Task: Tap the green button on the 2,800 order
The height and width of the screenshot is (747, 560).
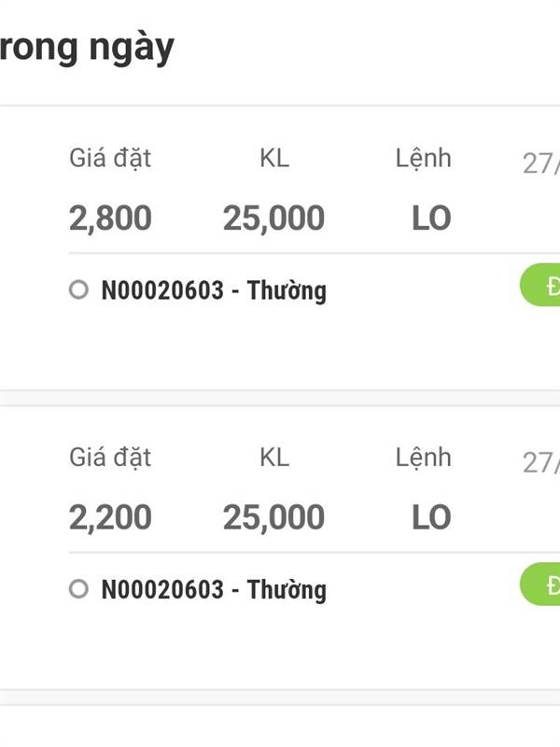Action: tap(541, 286)
